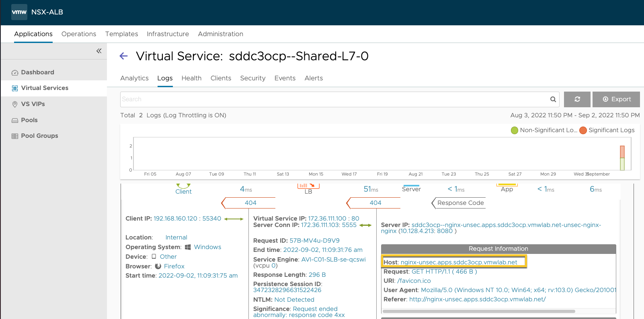644x319 pixels.
Task: Filter by client IP 192.168.160.120
Action: pos(175,219)
